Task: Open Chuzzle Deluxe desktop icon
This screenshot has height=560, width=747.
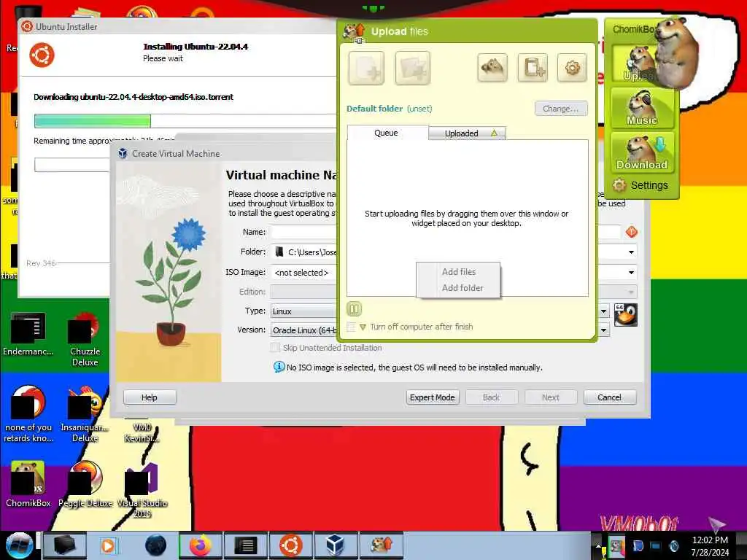Action: [x=85, y=340]
